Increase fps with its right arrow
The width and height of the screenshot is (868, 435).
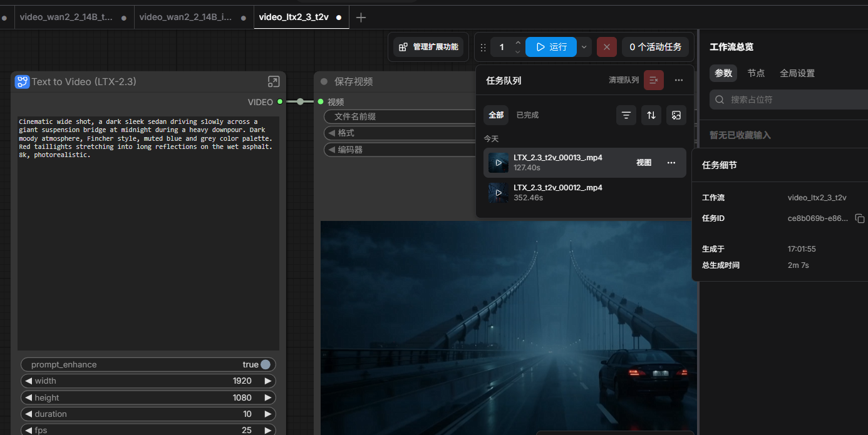click(x=268, y=430)
